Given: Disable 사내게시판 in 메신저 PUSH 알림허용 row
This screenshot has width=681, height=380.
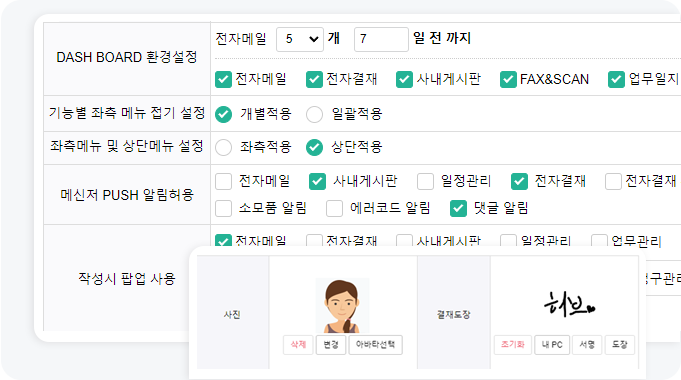Looking at the screenshot, I should click(317, 182).
